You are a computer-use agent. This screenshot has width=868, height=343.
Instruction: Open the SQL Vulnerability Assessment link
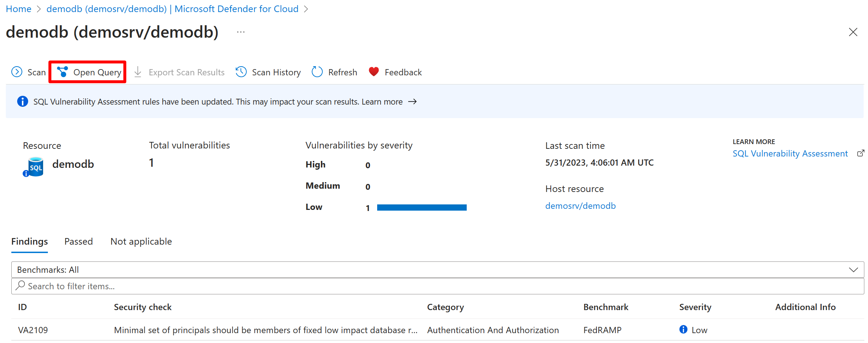click(790, 154)
